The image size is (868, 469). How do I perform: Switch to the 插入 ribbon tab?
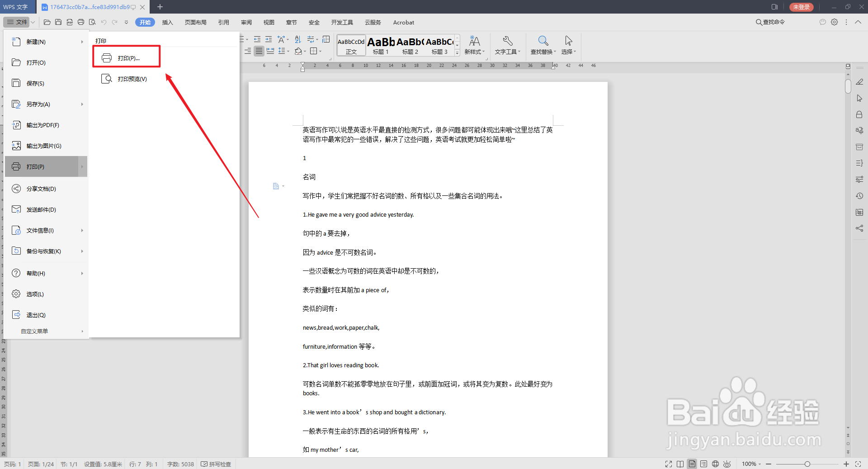[x=167, y=22]
